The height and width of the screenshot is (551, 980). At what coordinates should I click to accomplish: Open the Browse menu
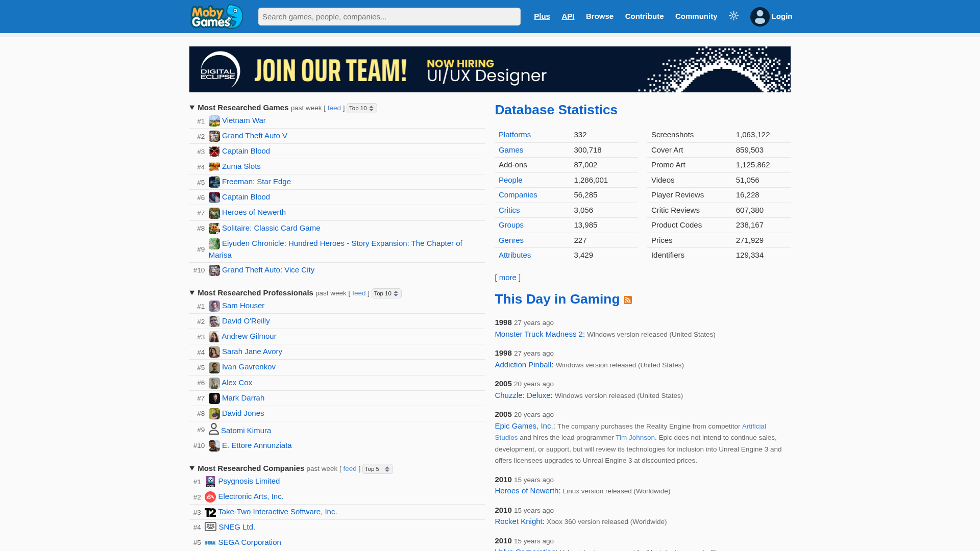click(x=600, y=16)
